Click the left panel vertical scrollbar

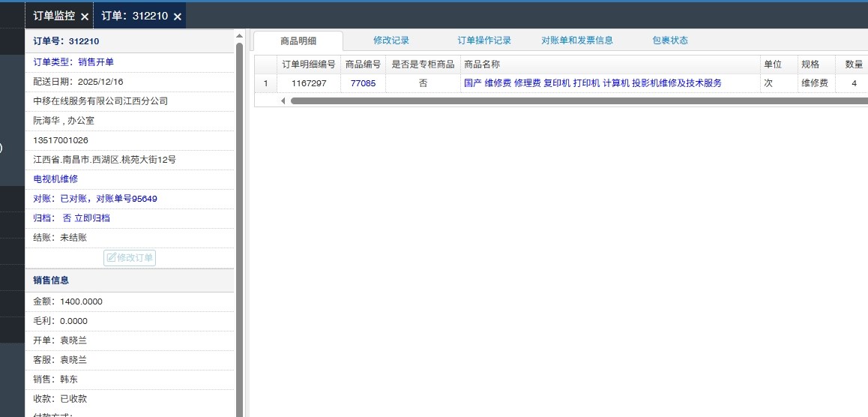(239, 225)
